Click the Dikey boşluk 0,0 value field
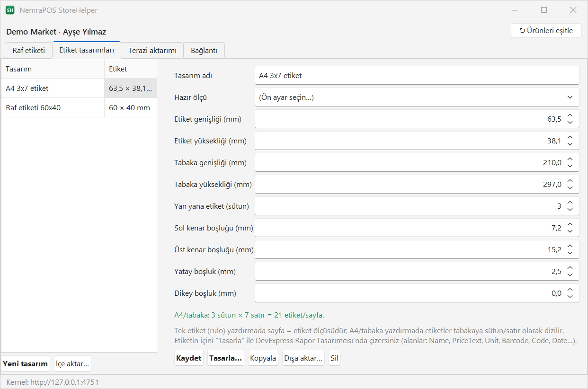 pyautogui.click(x=417, y=293)
